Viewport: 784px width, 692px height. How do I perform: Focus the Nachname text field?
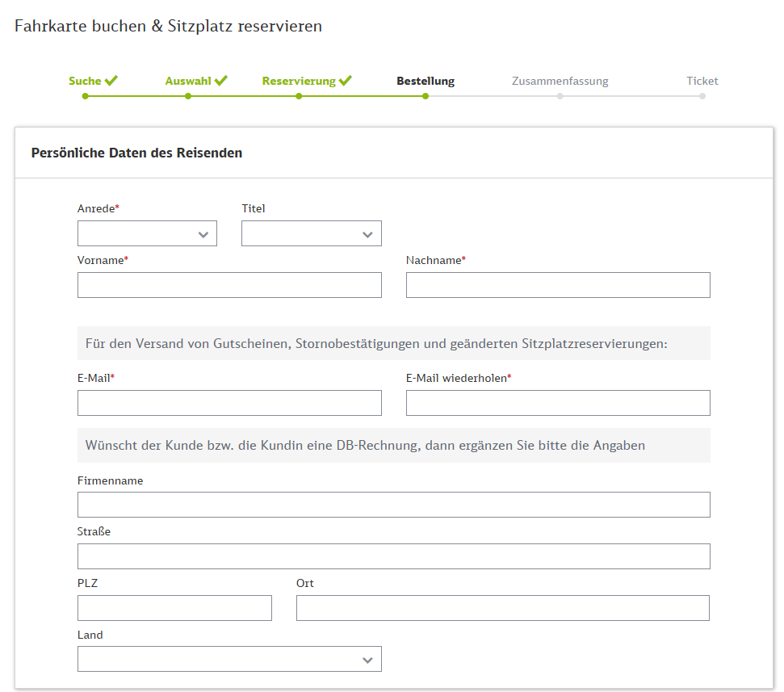[x=558, y=285]
